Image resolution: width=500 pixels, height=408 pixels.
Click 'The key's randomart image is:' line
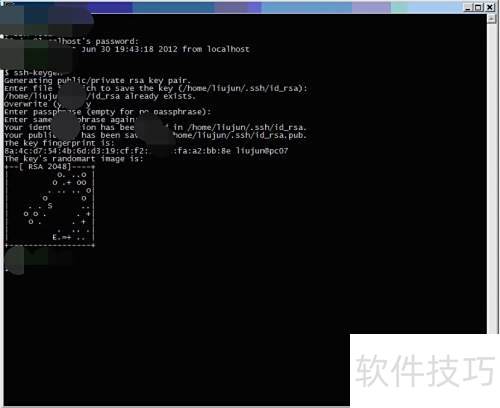coord(74,159)
